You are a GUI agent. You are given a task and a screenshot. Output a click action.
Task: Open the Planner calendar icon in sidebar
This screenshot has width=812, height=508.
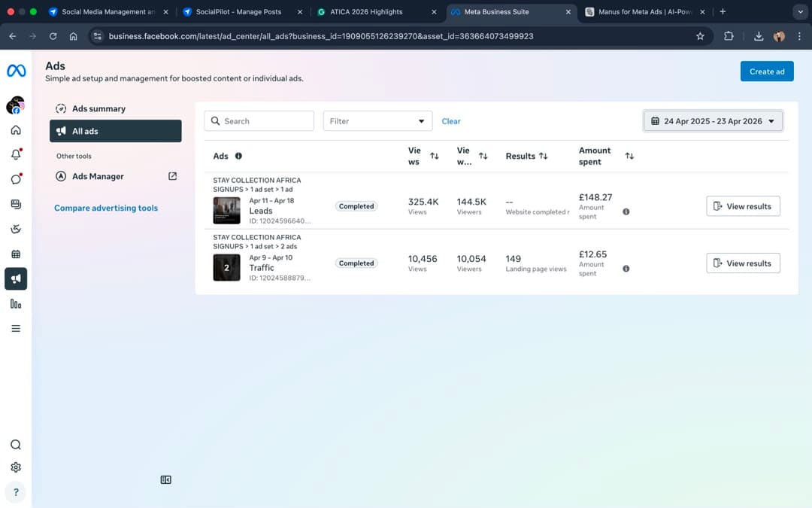pyautogui.click(x=16, y=254)
